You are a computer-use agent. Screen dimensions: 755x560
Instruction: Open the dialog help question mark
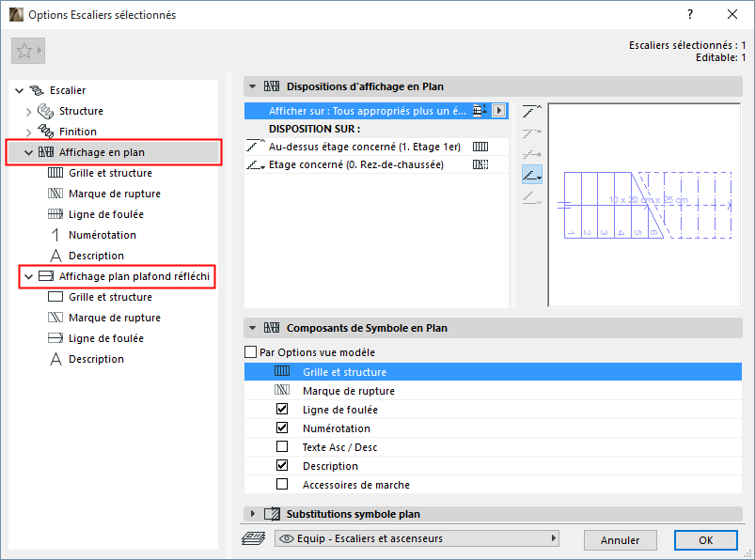click(x=690, y=14)
